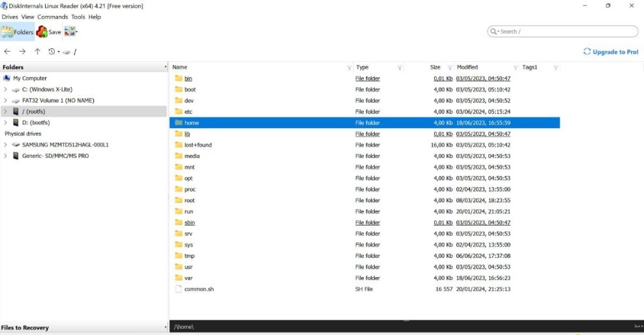The image size is (644, 335).
Task: Open the navigation history dropdown
Action: 54,52
